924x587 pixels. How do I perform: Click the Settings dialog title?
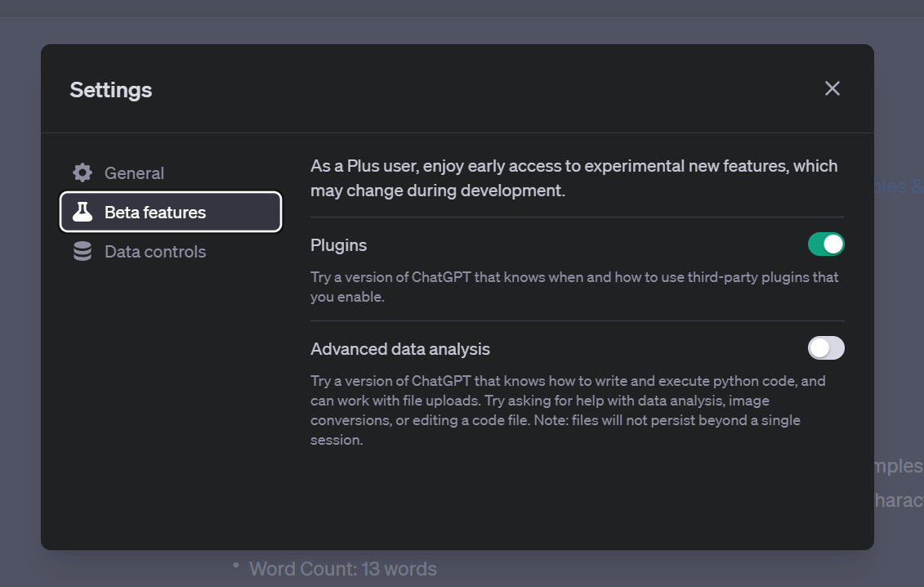pos(111,90)
